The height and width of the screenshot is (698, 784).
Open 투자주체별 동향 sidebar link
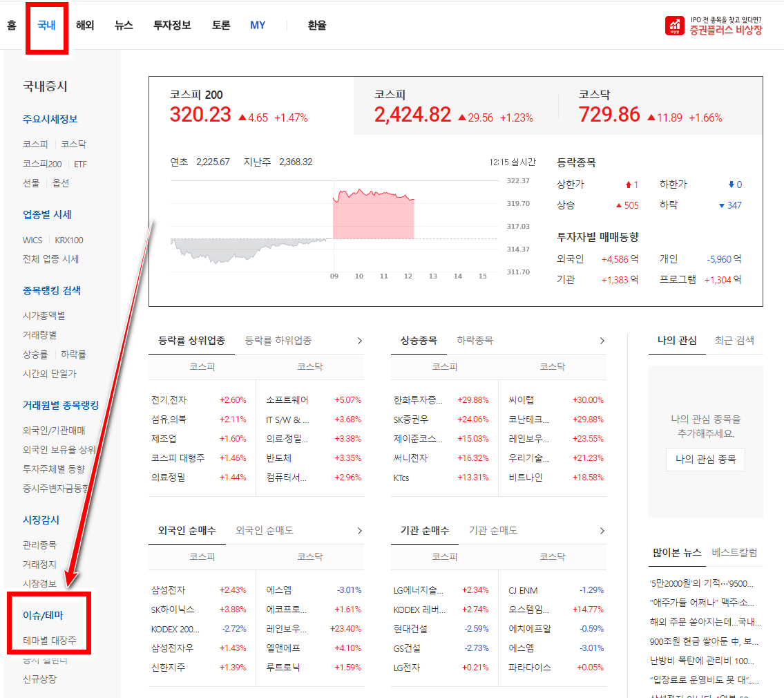54,469
